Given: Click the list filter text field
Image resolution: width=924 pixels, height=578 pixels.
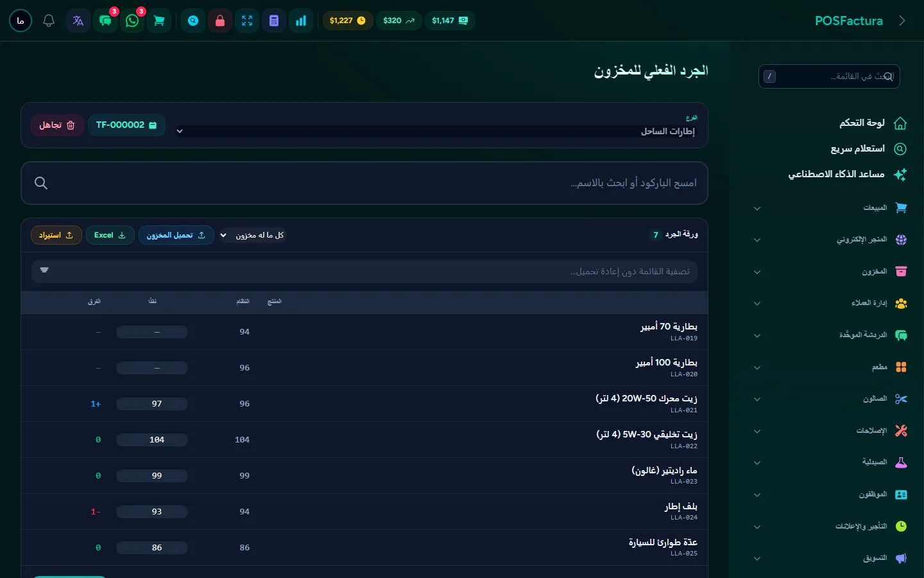Looking at the screenshot, I should tap(364, 272).
